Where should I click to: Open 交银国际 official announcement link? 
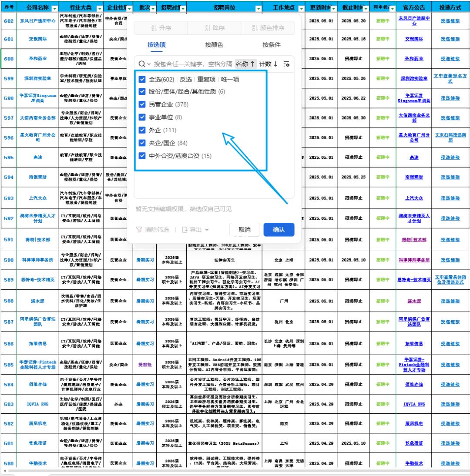click(414, 39)
